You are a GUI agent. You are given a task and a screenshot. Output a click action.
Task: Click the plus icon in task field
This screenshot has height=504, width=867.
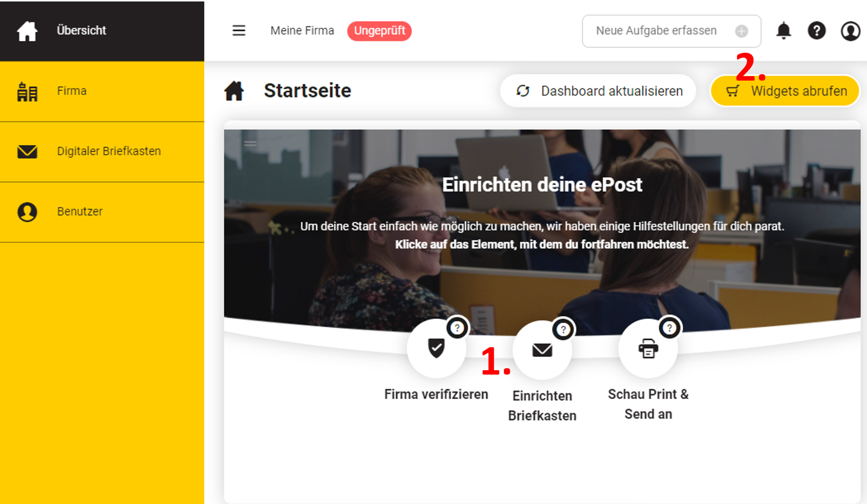741,31
